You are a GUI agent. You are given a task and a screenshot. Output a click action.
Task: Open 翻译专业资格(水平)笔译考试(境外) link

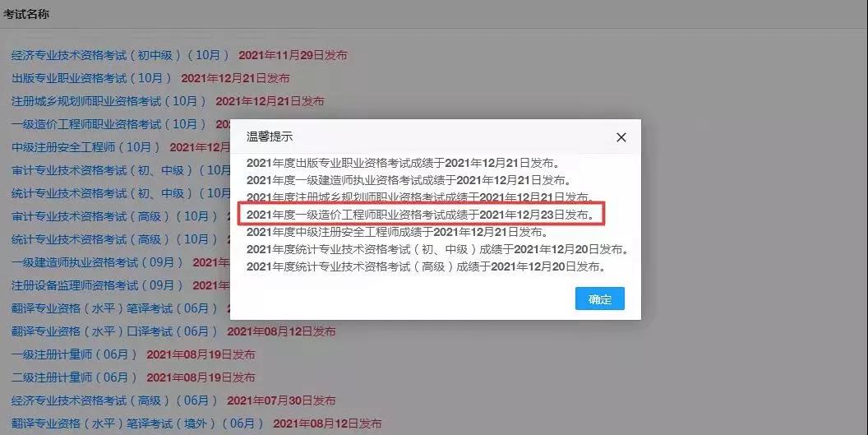(137, 423)
